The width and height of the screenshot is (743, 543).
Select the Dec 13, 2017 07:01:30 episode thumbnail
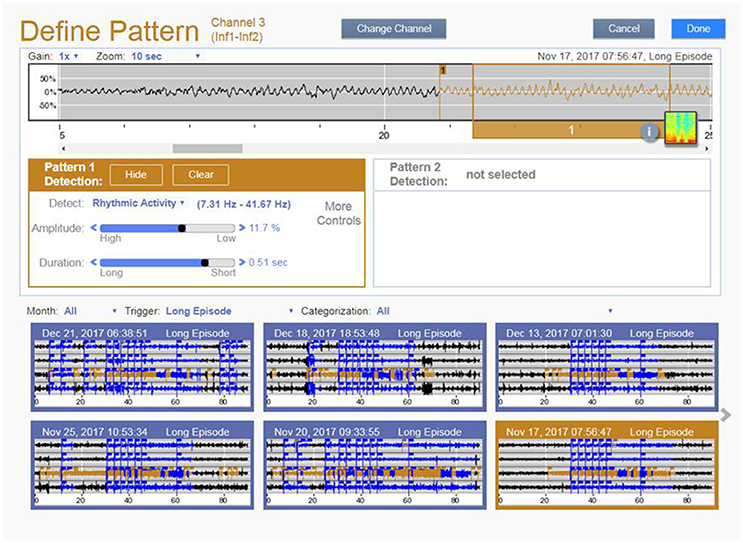click(607, 367)
